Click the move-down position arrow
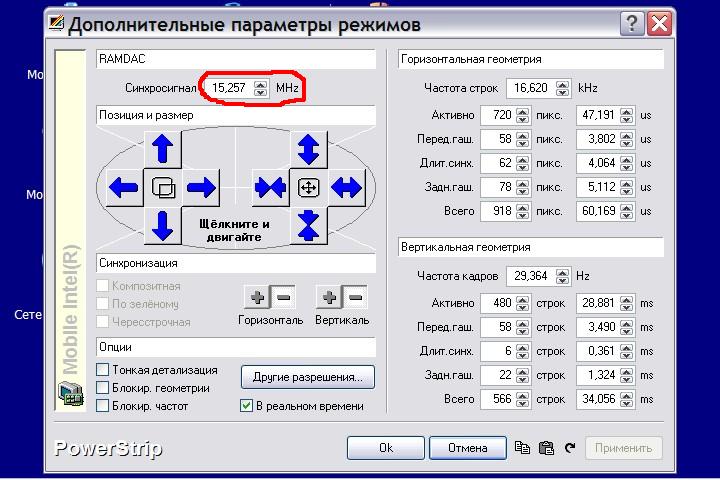 (162, 225)
